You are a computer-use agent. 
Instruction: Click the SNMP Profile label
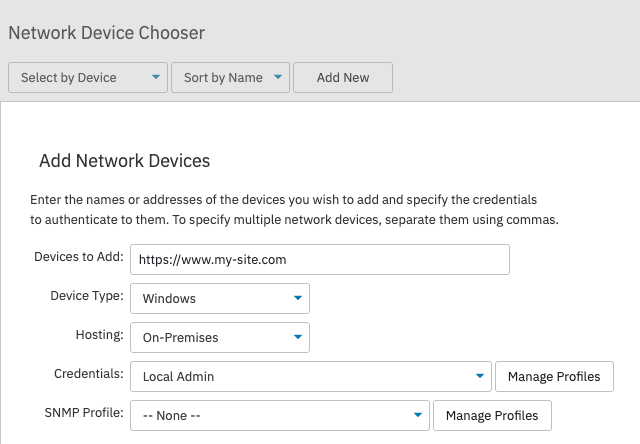[84, 413]
